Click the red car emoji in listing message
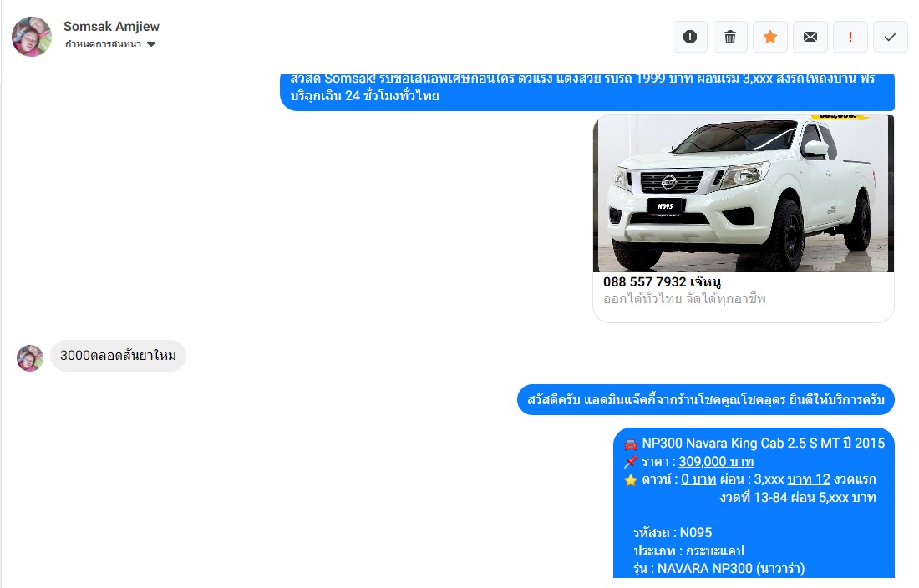Screen dimensions: 919x588 tap(631, 444)
